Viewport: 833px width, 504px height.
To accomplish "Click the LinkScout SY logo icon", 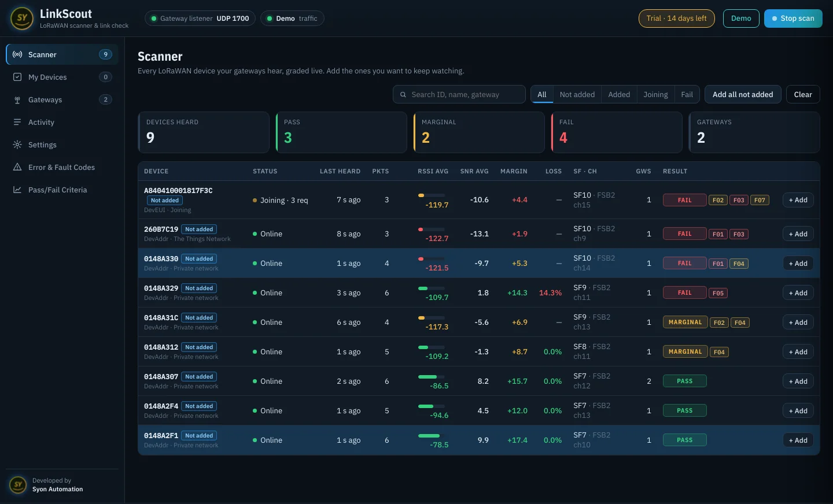I will pos(22,18).
